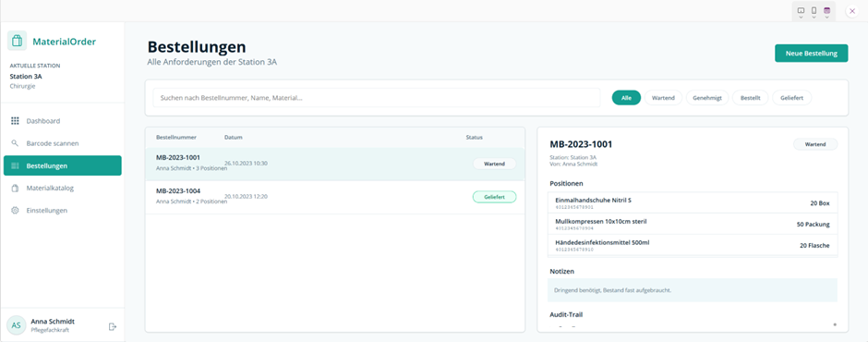
Task: Focus the order search field
Action: click(377, 98)
